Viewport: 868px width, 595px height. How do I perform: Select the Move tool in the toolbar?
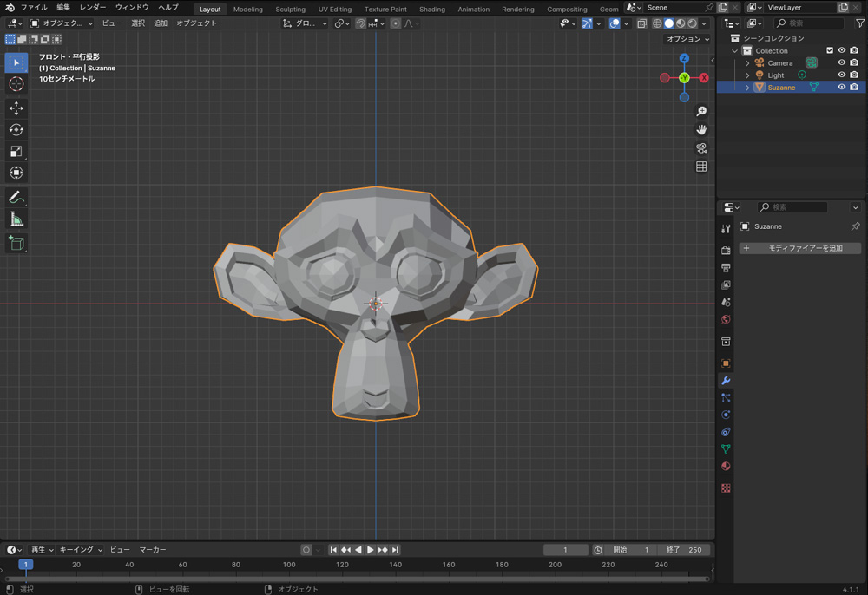pos(16,108)
